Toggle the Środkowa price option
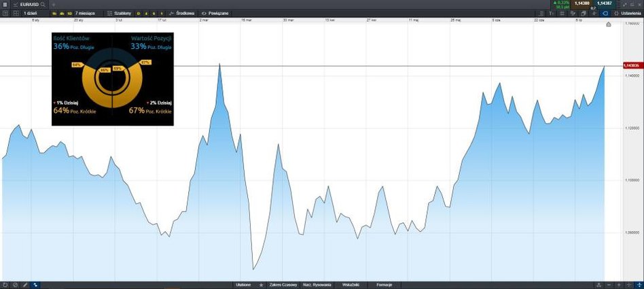This screenshot has height=289, width=644. tap(182, 13)
